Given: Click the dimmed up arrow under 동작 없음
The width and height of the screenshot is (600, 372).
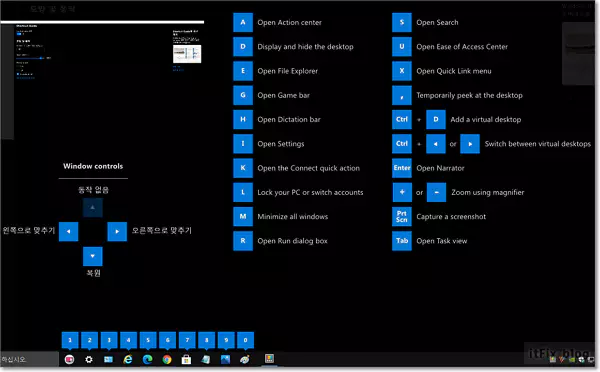Looking at the screenshot, I should pos(93,207).
